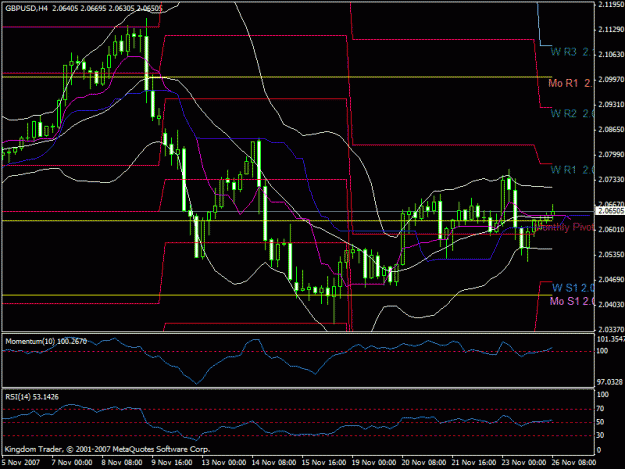Click the 19 Nov 00:00 time label
Viewport: 625px width, 469px height.
coord(373,462)
